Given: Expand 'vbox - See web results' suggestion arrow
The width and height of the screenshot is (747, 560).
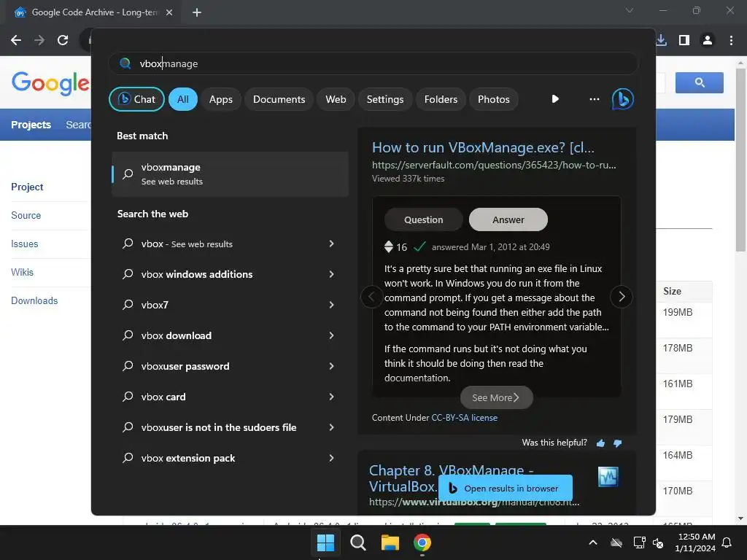Looking at the screenshot, I should [332, 244].
